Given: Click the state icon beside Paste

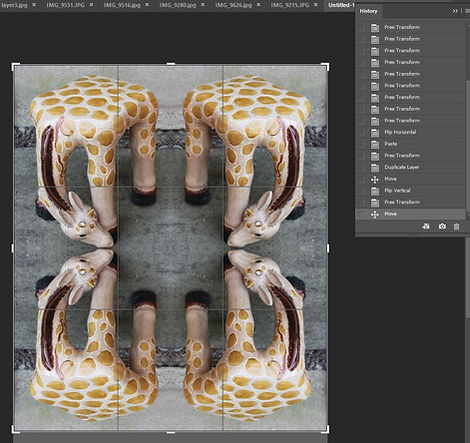Looking at the screenshot, I should [x=375, y=144].
